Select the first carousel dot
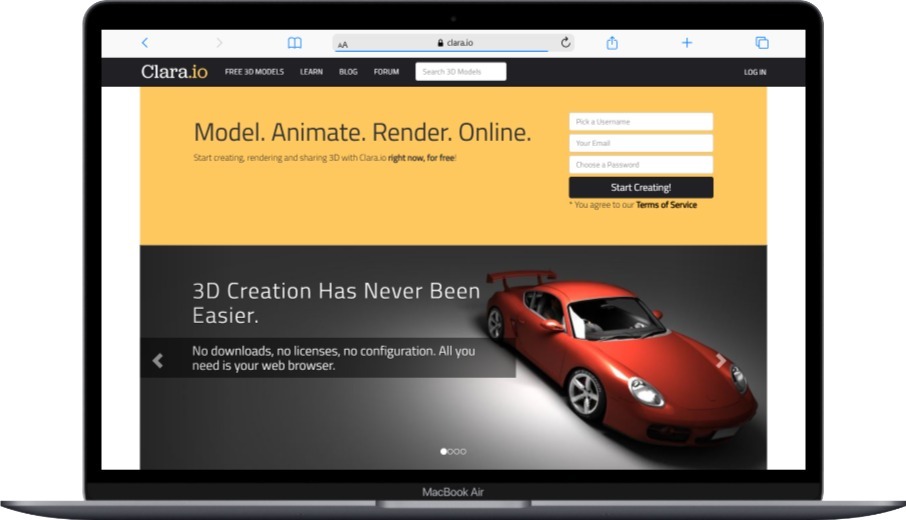Viewport: 906px width, 520px height. (x=444, y=451)
